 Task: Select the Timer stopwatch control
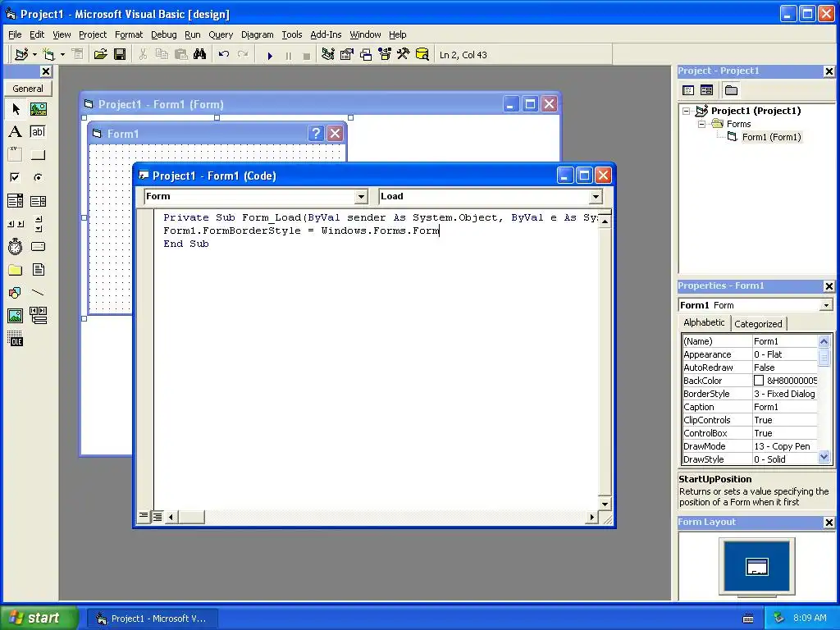[16, 246]
